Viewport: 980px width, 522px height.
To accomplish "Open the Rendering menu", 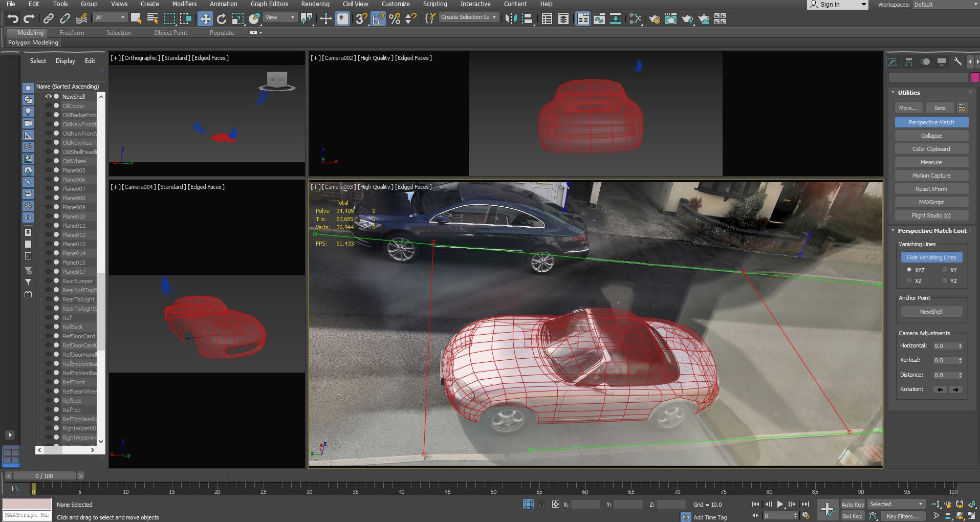I will pyautogui.click(x=315, y=4).
